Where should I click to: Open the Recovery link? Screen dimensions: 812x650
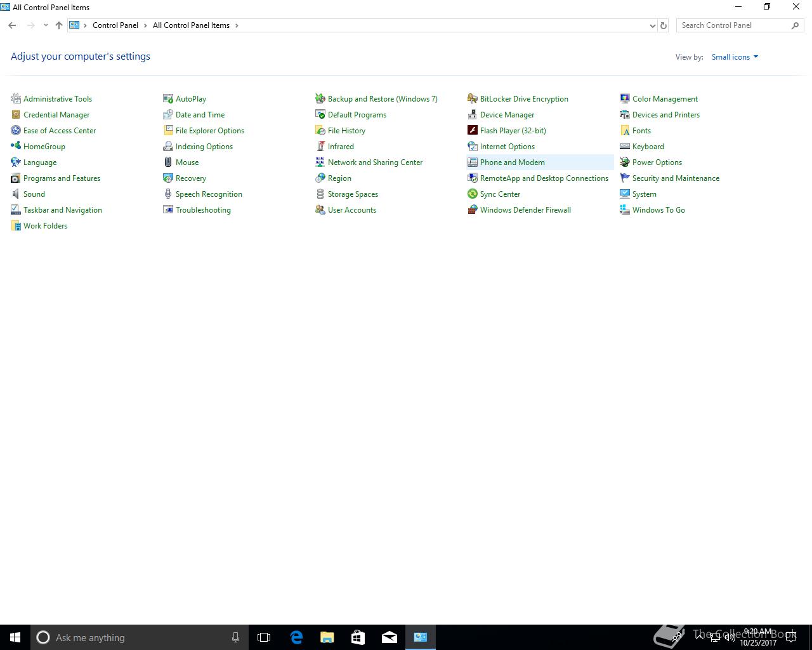click(191, 178)
